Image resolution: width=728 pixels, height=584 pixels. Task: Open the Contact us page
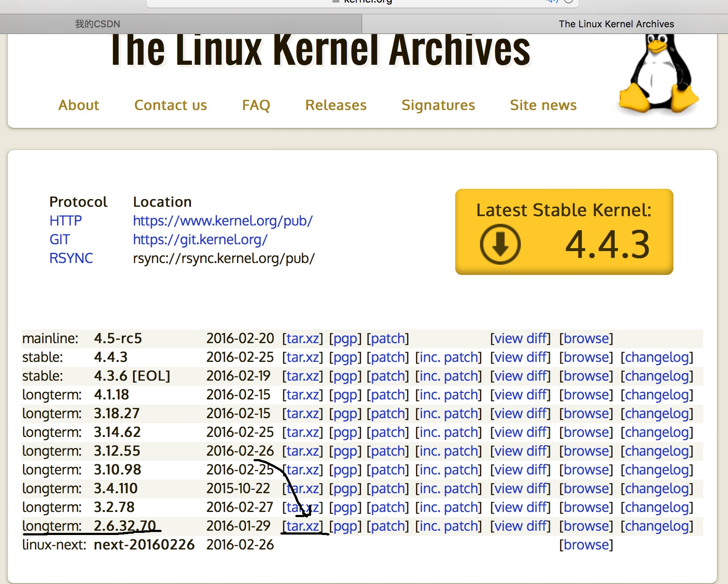170,105
